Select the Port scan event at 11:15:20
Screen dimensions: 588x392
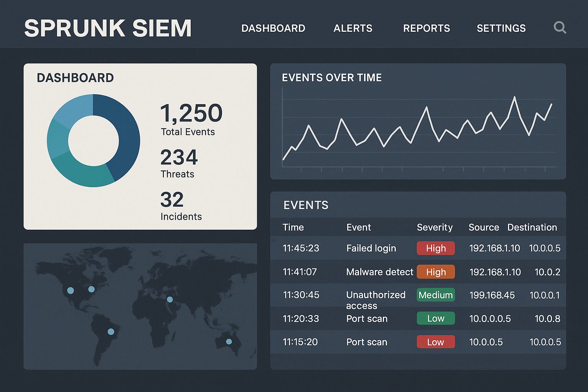[367, 342]
